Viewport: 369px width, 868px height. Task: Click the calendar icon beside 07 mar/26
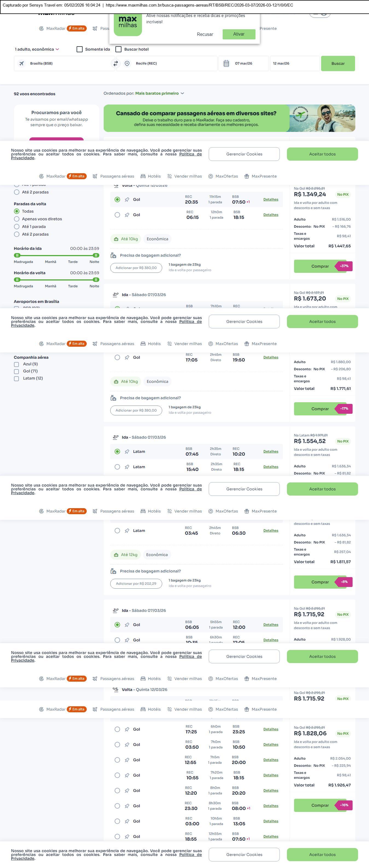coord(226,63)
